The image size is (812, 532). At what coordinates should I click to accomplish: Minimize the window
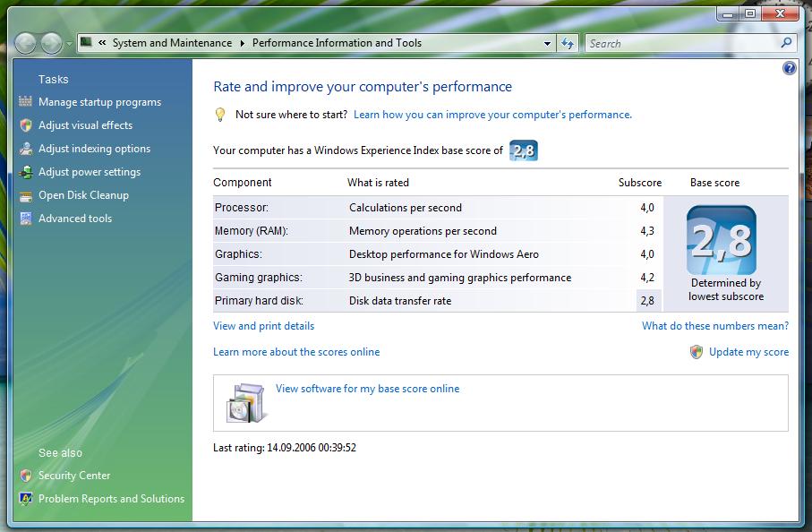point(728,14)
